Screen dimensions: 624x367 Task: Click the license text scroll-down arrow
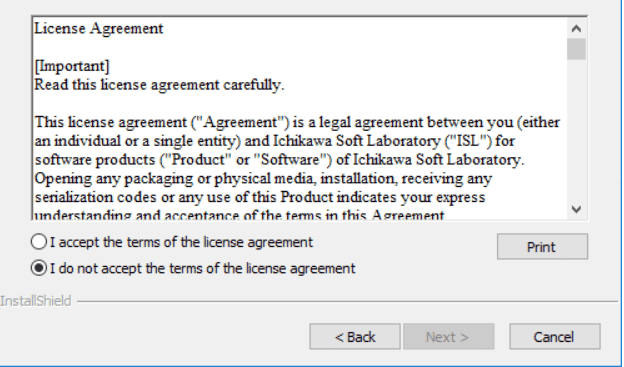[576, 209]
